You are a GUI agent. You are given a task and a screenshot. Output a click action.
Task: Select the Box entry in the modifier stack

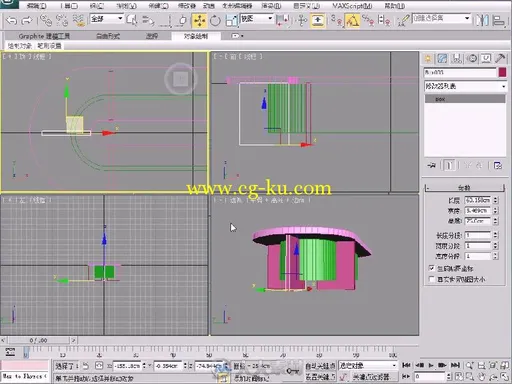coord(465,99)
